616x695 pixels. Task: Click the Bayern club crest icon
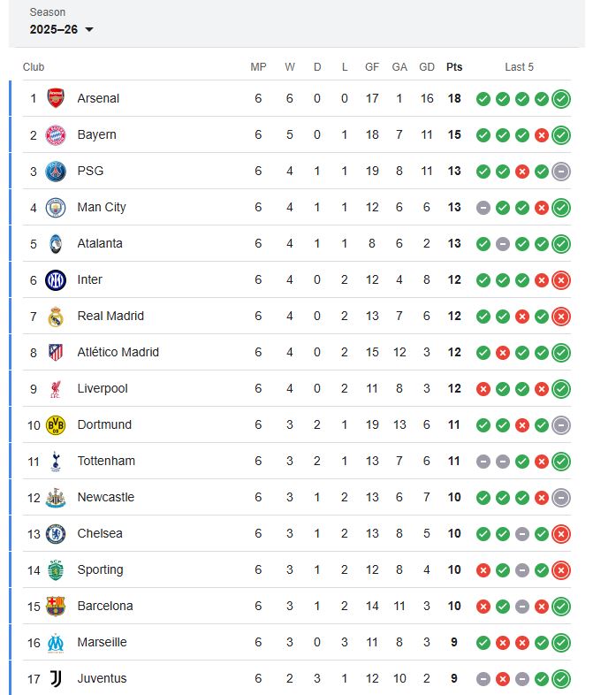[x=56, y=134]
